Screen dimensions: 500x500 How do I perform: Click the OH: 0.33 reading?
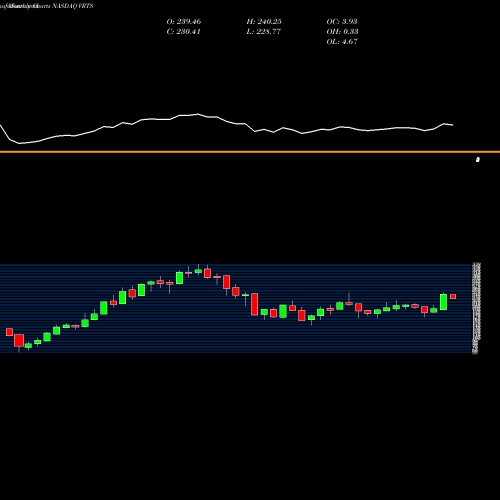point(342,32)
